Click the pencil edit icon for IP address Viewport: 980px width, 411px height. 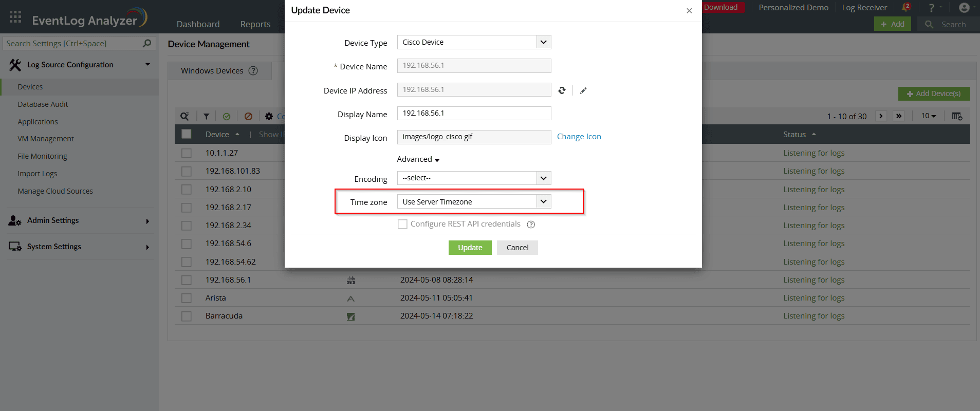point(583,91)
